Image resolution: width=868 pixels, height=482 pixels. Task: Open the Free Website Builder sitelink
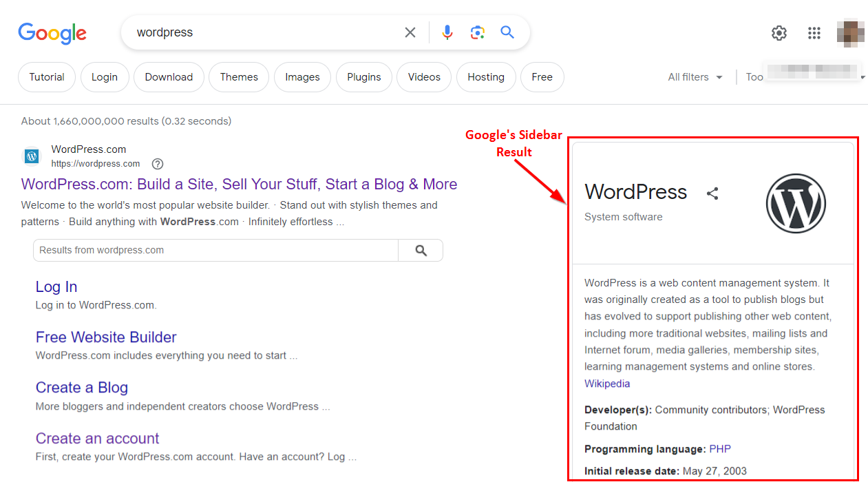click(106, 337)
